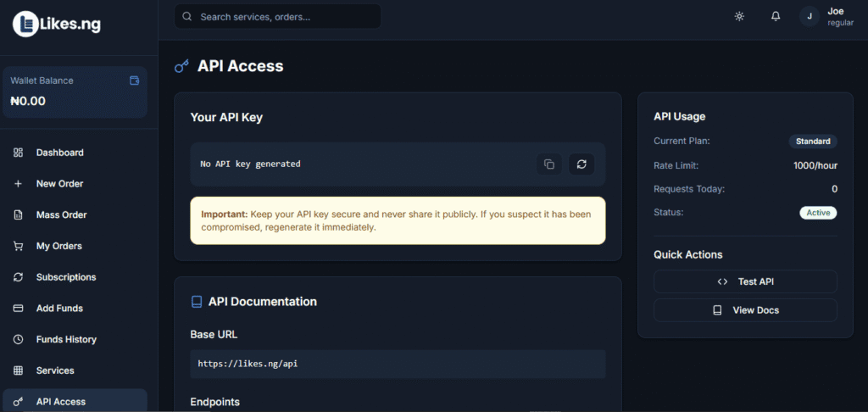Click the Wallet Balance ₦0.00 amount
Viewport: 868px width, 412px height.
[28, 102]
